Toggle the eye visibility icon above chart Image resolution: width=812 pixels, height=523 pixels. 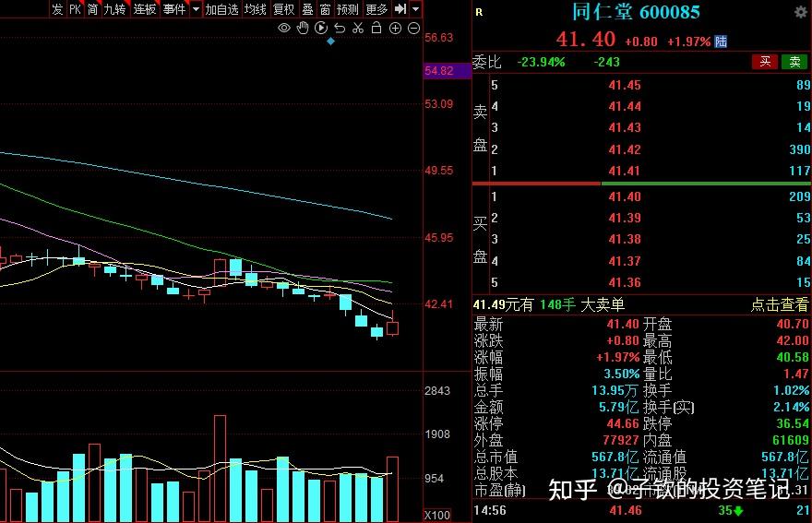[x=284, y=29]
